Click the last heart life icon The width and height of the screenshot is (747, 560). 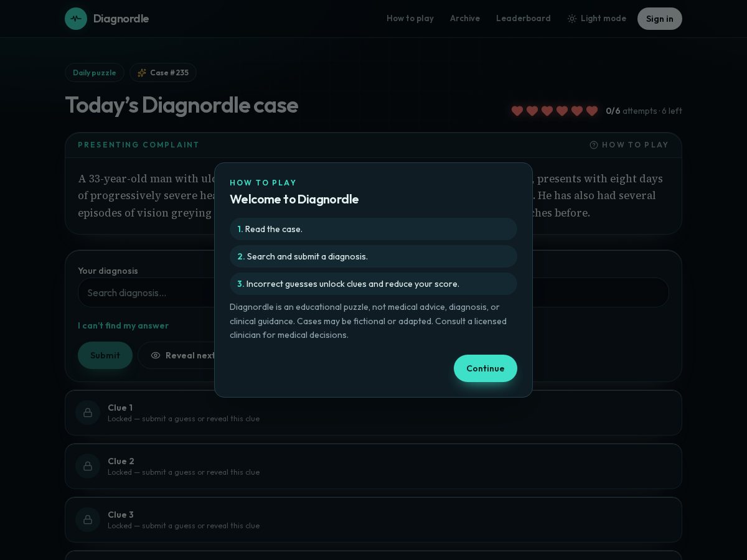coord(592,111)
